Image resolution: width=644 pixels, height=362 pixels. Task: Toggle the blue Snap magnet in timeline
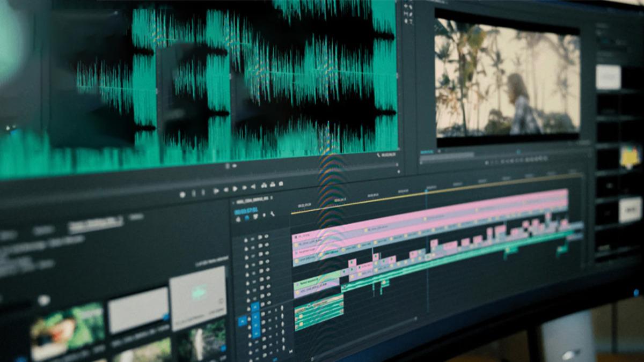247,217
